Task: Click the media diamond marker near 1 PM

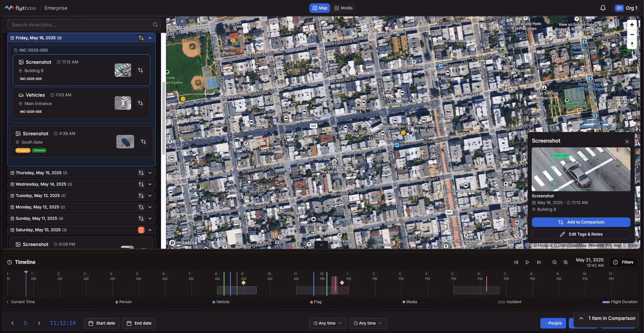Action: pyautogui.click(x=342, y=283)
